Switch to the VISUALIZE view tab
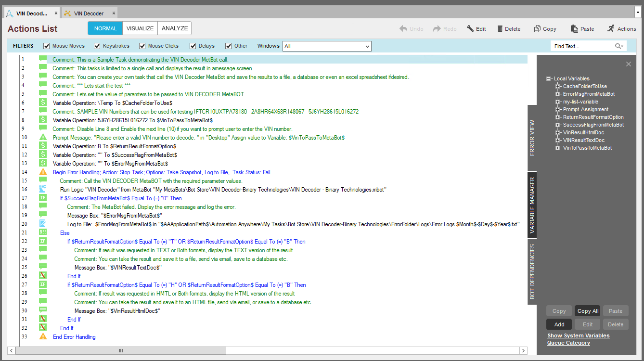 click(x=140, y=28)
